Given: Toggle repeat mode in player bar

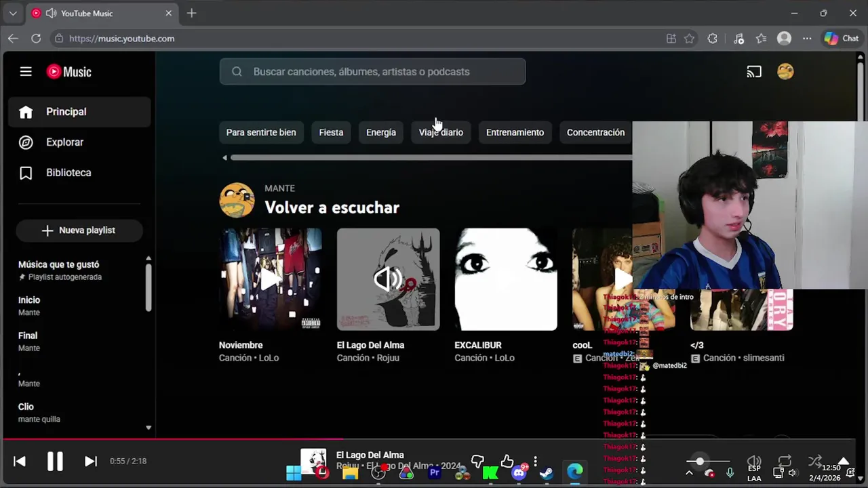Looking at the screenshot, I should pyautogui.click(x=785, y=462).
